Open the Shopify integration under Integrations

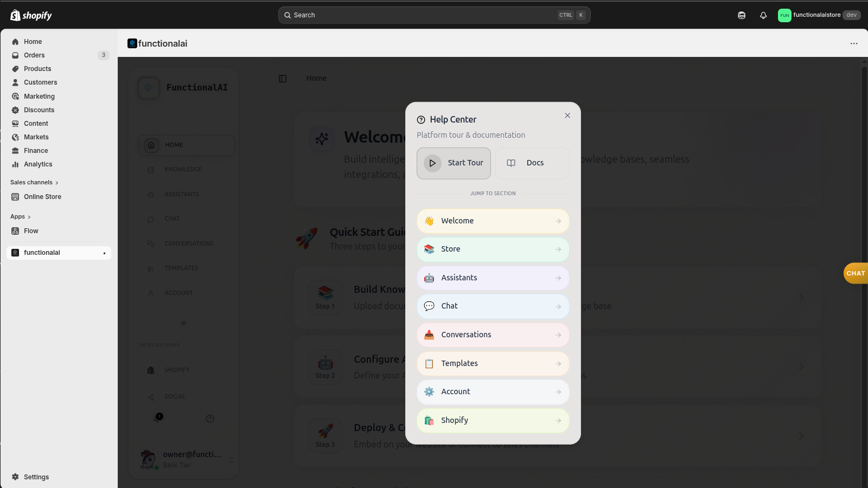click(x=177, y=369)
